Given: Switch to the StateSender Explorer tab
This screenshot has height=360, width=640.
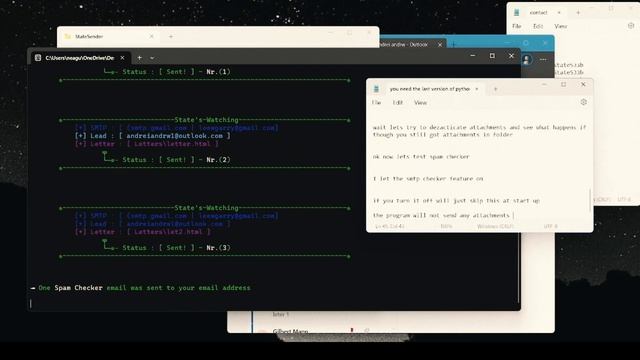Looking at the screenshot, I should tap(89, 36).
